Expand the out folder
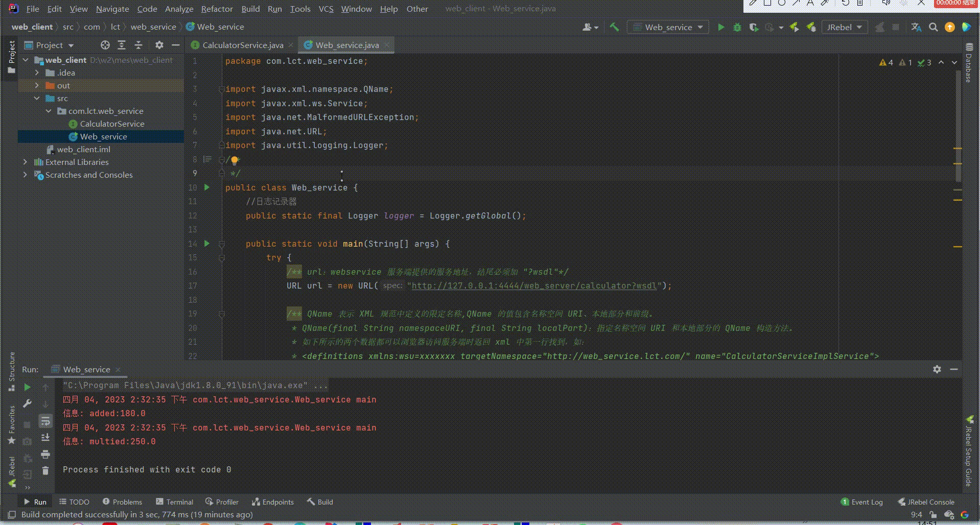980x525 pixels. pyautogui.click(x=37, y=85)
